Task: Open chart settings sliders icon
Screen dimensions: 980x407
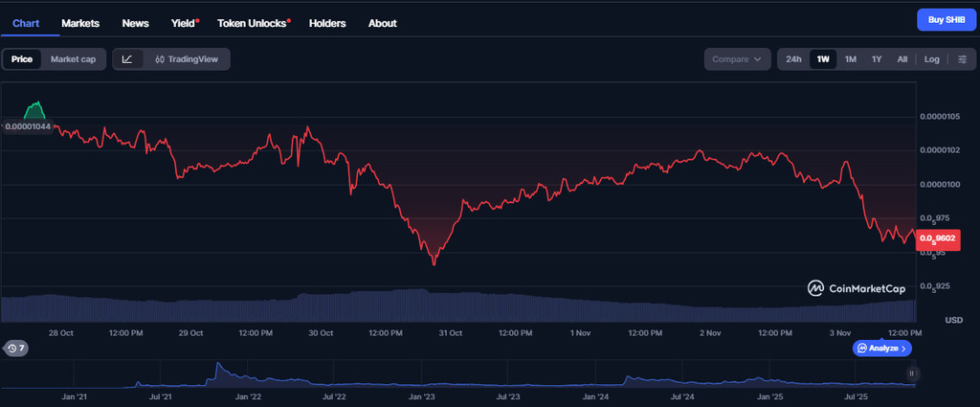Action: click(963, 59)
